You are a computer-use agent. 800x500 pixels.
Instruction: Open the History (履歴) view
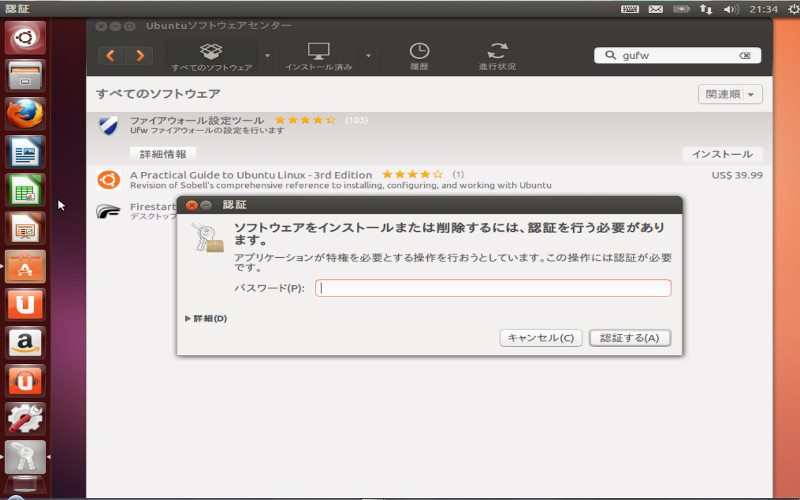click(x=419, y=57)
